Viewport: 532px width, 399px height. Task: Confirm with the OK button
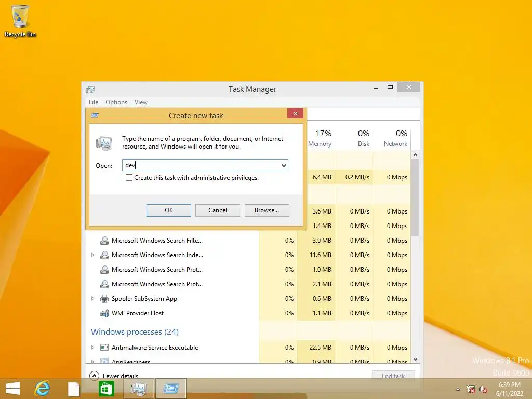click(x=169, y=210)
